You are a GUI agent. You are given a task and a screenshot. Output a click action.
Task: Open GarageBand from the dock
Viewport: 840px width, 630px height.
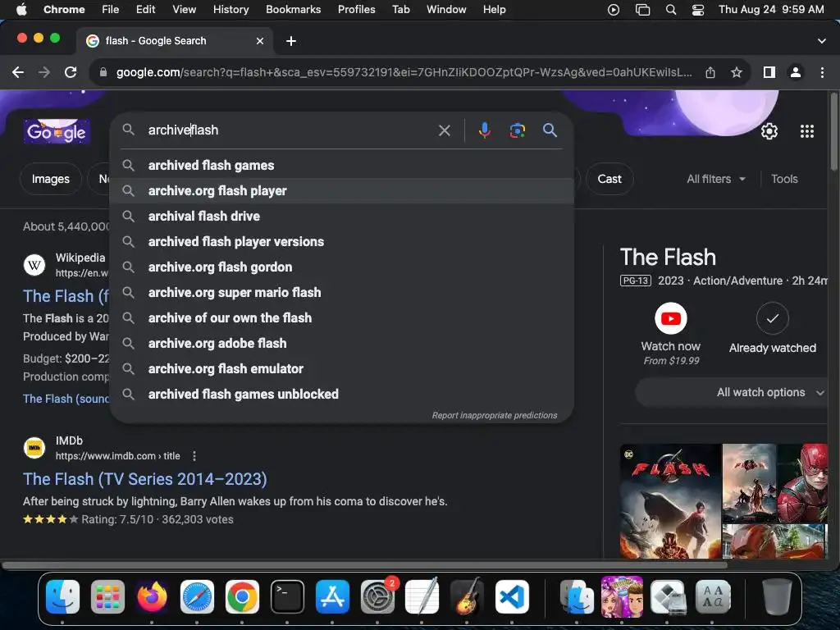(467, 597)
